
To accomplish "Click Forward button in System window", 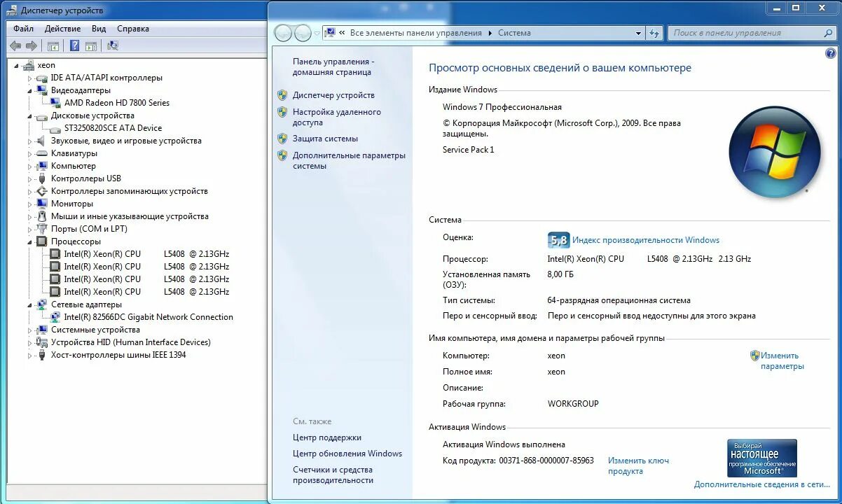I will coord(303,33).
